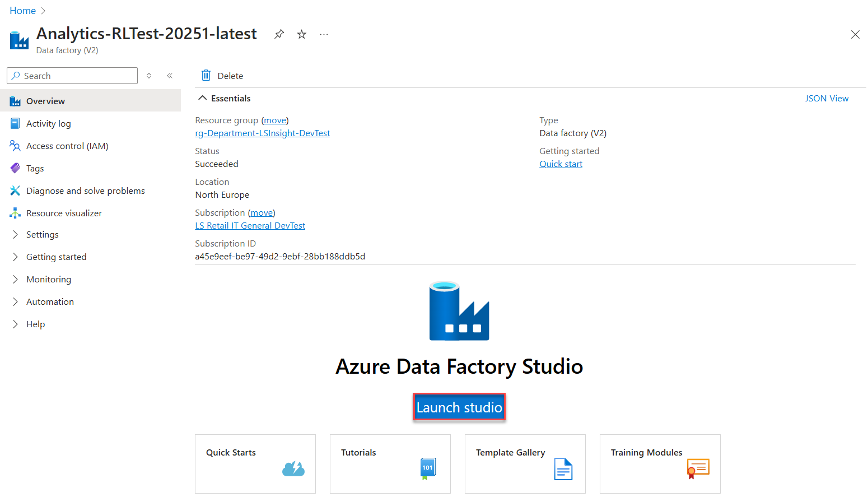Click the Delete trash can icon

point(206,76)
